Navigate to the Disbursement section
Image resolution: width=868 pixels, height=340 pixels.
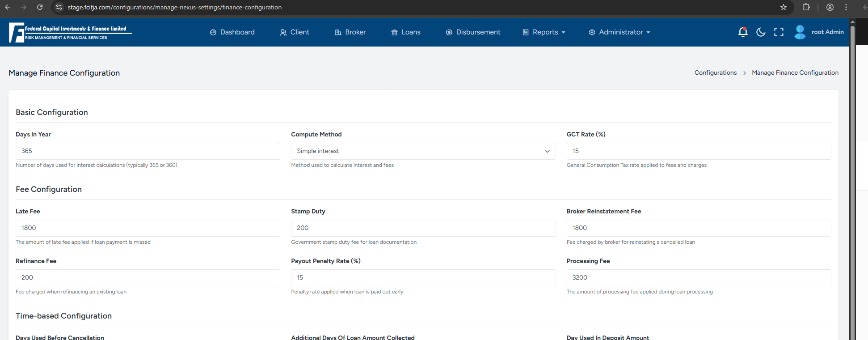[473, 32]
